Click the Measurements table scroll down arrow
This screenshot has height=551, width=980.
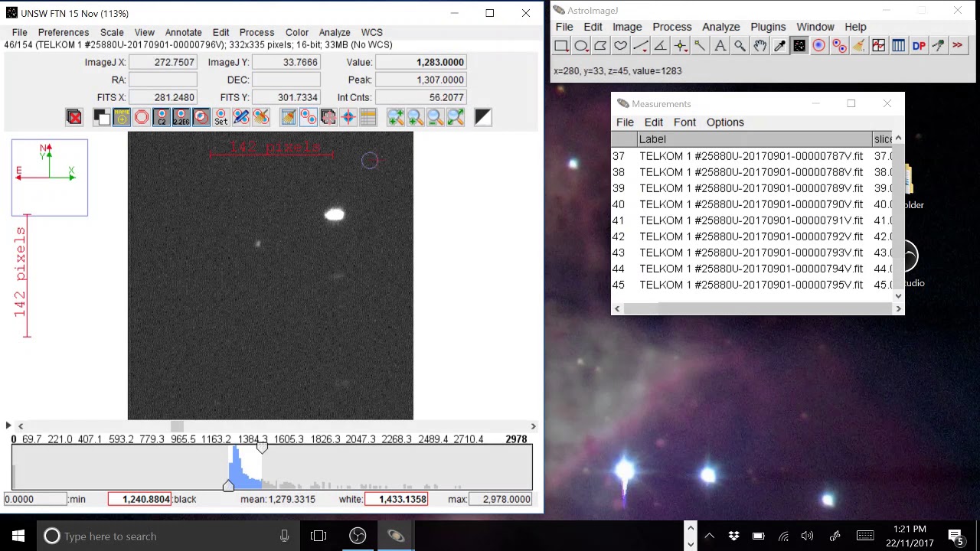899,295
